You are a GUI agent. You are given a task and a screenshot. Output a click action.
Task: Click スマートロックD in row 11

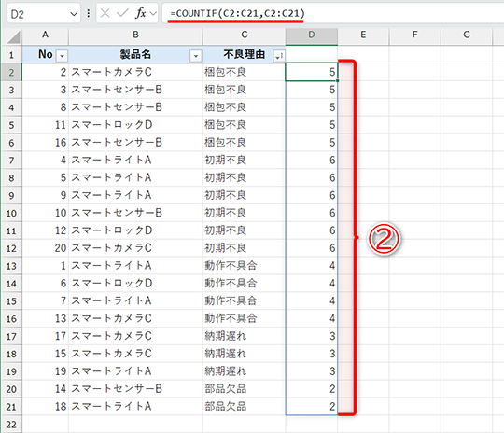click(x=112, y=230)
